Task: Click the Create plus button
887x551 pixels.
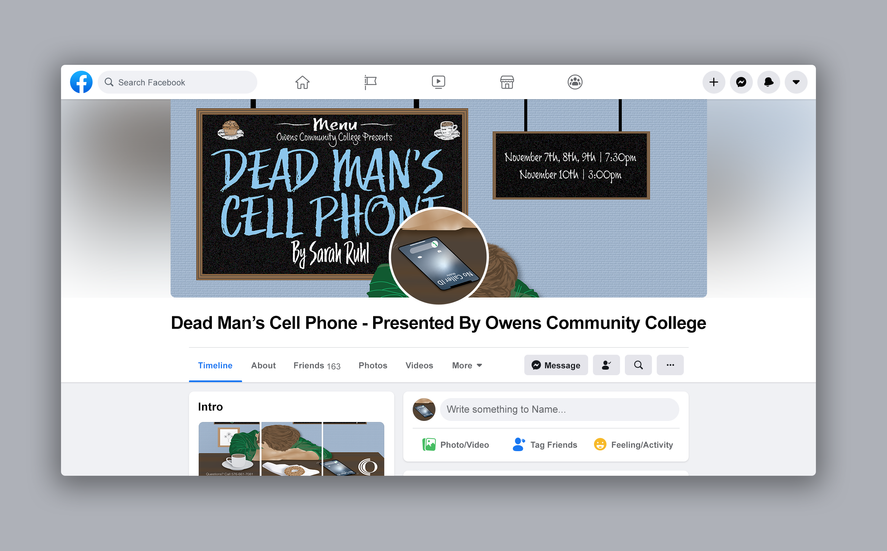Action: point(714,82)
